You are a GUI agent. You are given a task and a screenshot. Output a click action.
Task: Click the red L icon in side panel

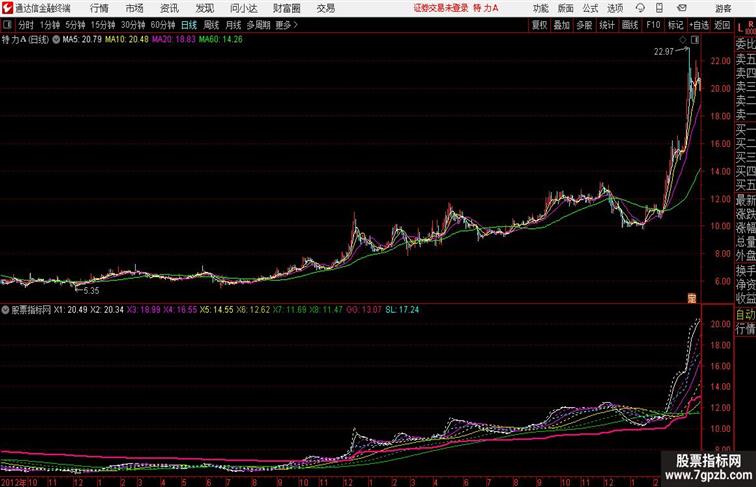(x=740, y=28)
